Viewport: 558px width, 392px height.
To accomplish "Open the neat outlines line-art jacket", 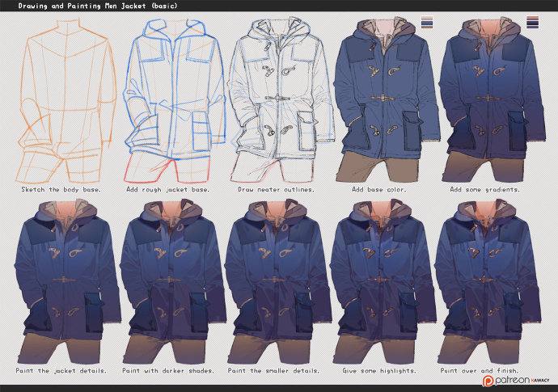I will (x=278, y=101).
